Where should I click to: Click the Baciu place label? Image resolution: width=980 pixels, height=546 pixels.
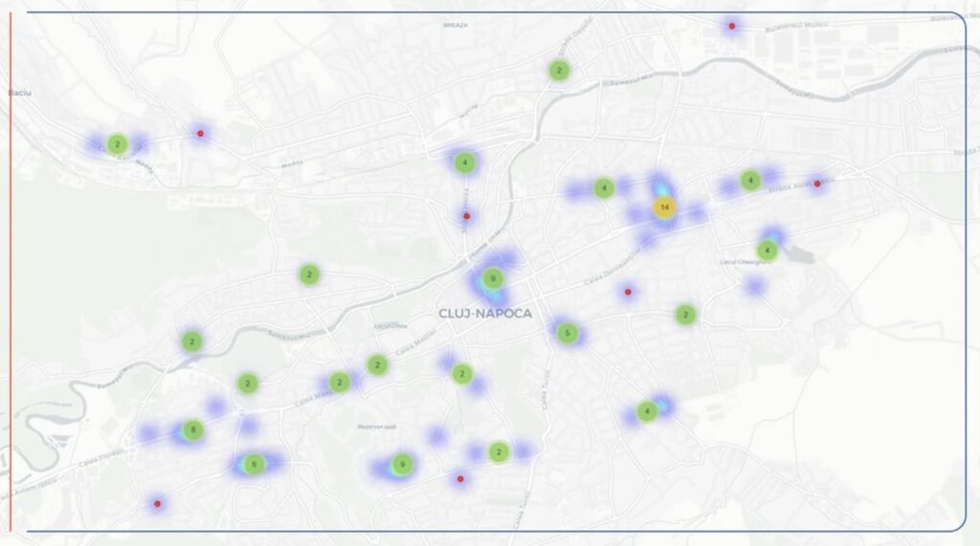point(20,93)
